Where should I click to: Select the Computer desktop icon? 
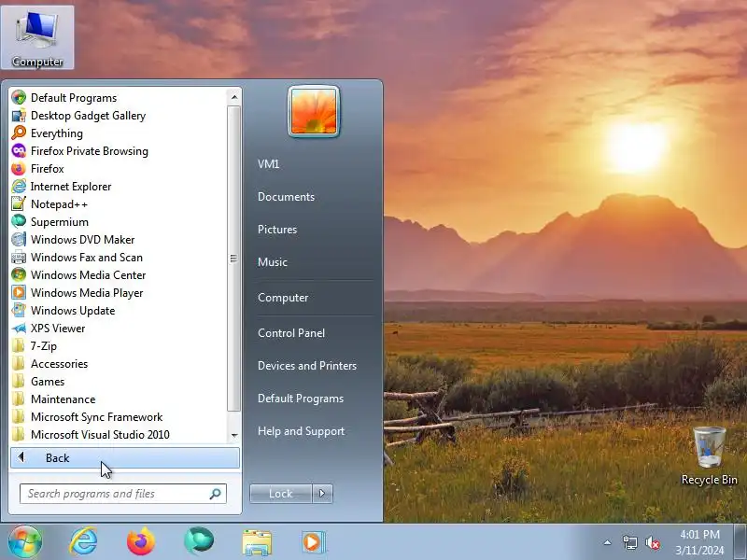point(37,38)
